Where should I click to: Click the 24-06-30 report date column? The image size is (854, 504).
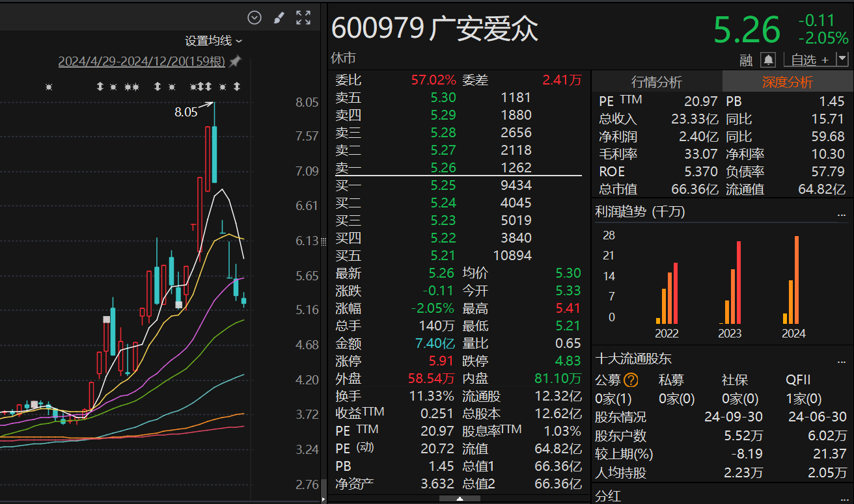point(818,417)
